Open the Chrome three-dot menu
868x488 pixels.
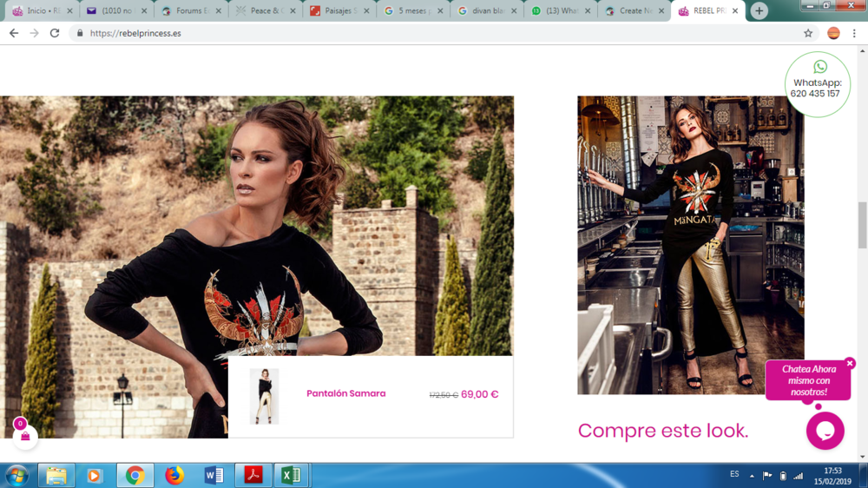click(854, 33)
